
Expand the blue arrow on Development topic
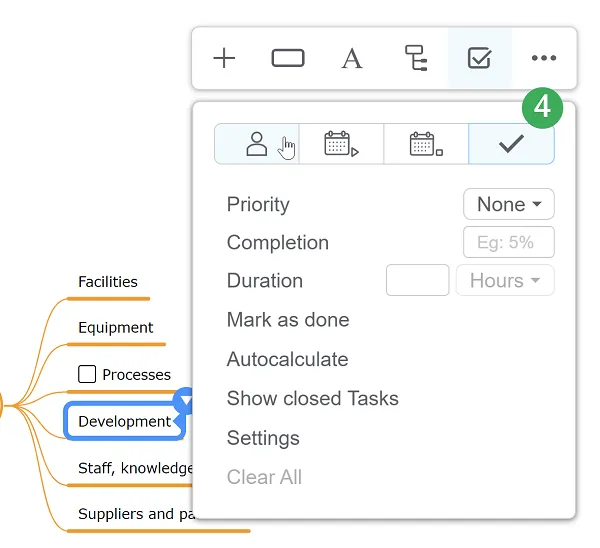pos(185,401)
